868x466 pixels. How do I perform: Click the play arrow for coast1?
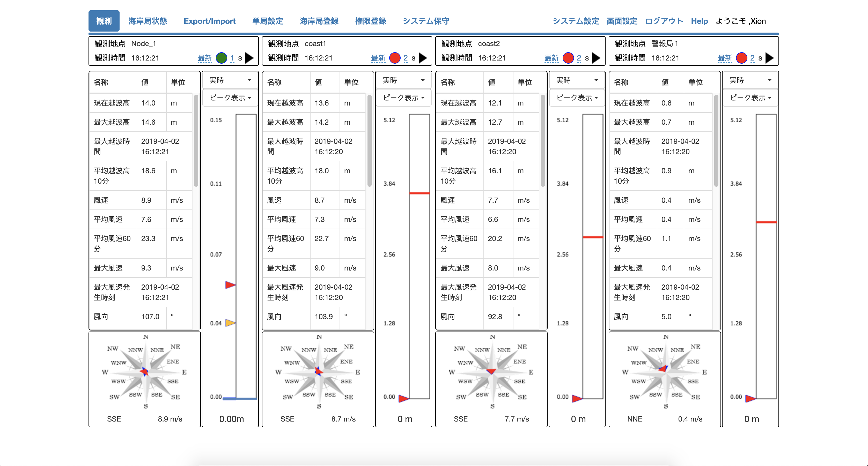pyautogui.click(x=423, y=58)
